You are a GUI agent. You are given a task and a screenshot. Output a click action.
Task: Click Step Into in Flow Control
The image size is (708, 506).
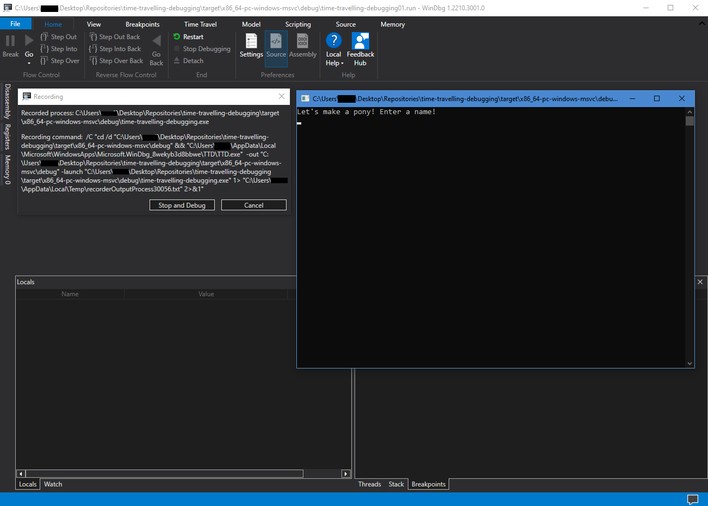(59, 49)
